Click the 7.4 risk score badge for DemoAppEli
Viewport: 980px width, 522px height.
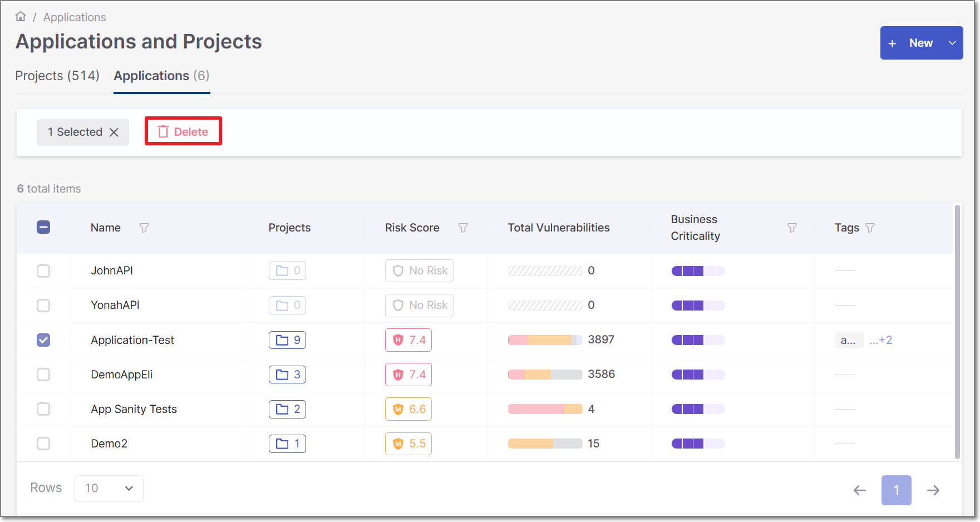coord(408,374)
